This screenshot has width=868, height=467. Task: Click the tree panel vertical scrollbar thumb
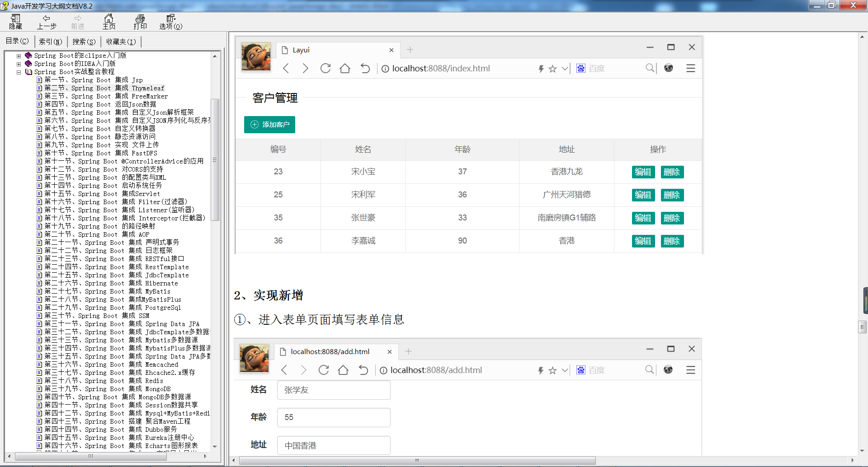tap(215, 160)
